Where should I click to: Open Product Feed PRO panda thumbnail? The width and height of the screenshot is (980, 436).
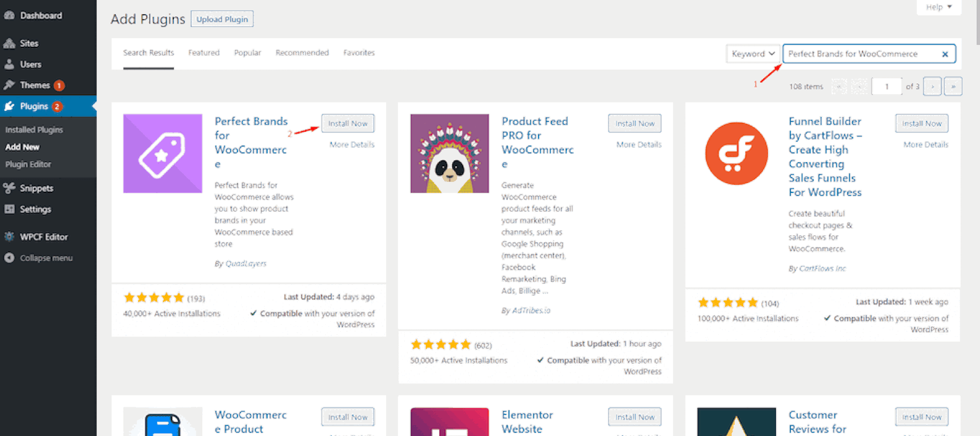pos(450,154)
